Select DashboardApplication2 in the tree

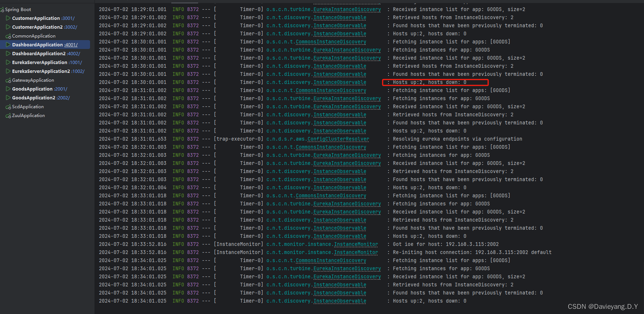[x=39, y=53]
